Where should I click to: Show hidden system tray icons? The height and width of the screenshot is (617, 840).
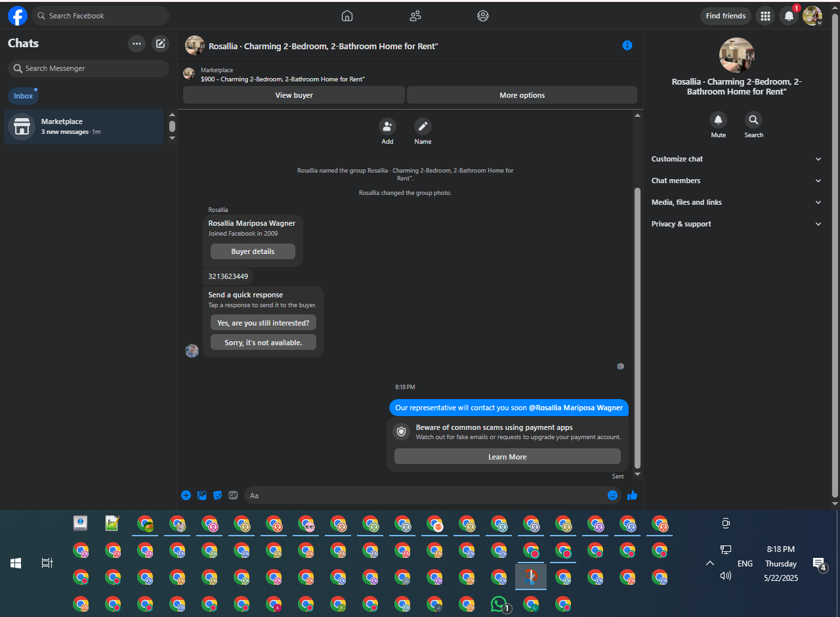709,563
